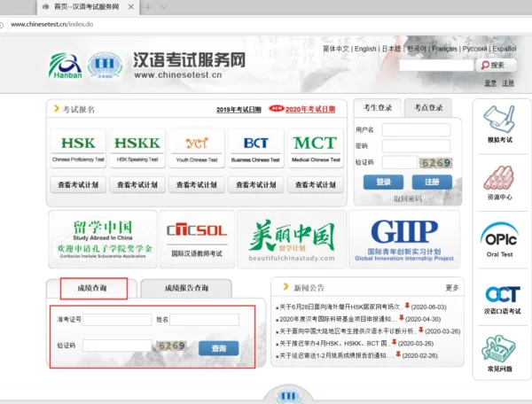
Task: Focus the score query 验证码 field
Action: click(117, 346)
